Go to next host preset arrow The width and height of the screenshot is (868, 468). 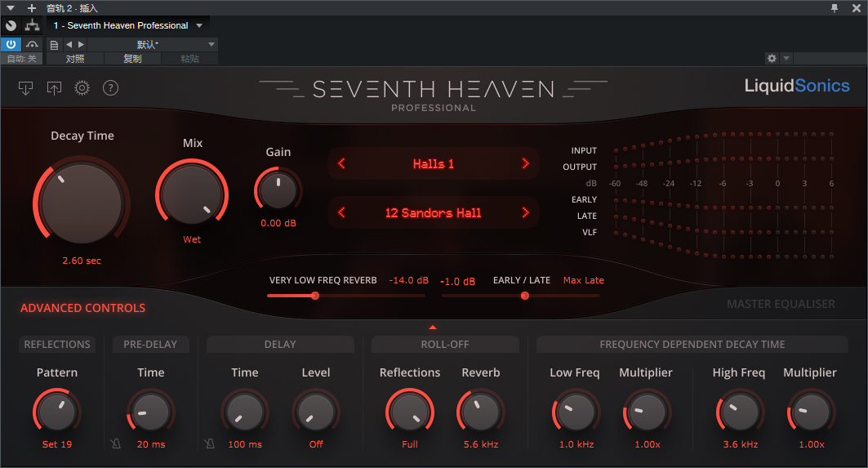81,44
